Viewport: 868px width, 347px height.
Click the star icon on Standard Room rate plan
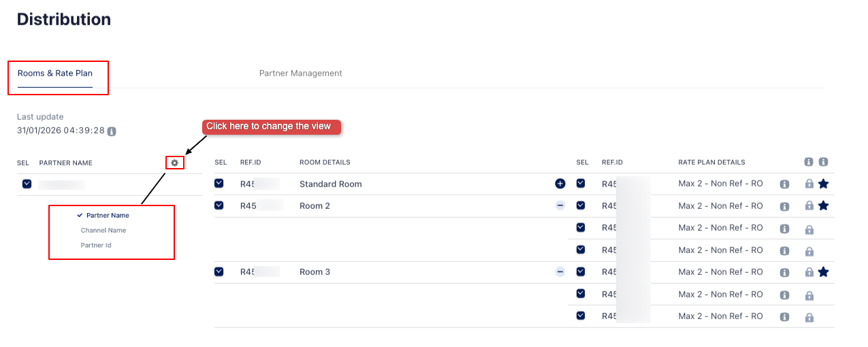(823, 184)
